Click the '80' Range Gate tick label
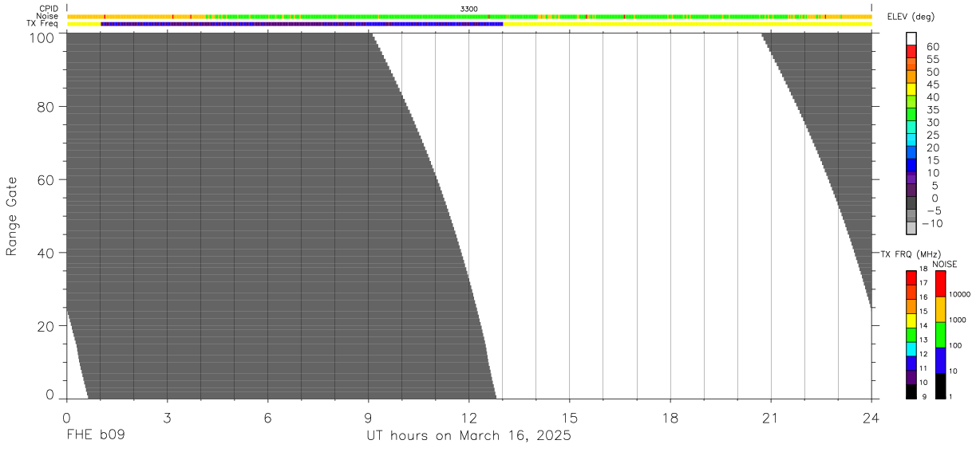 (x=44, y=106)
